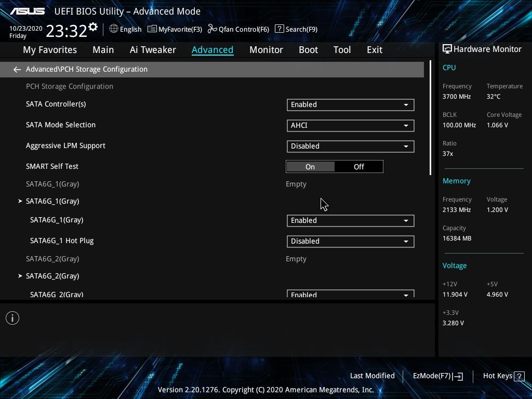
Task: Select the SATA Mode Selection label
Action: coord(61,125)
